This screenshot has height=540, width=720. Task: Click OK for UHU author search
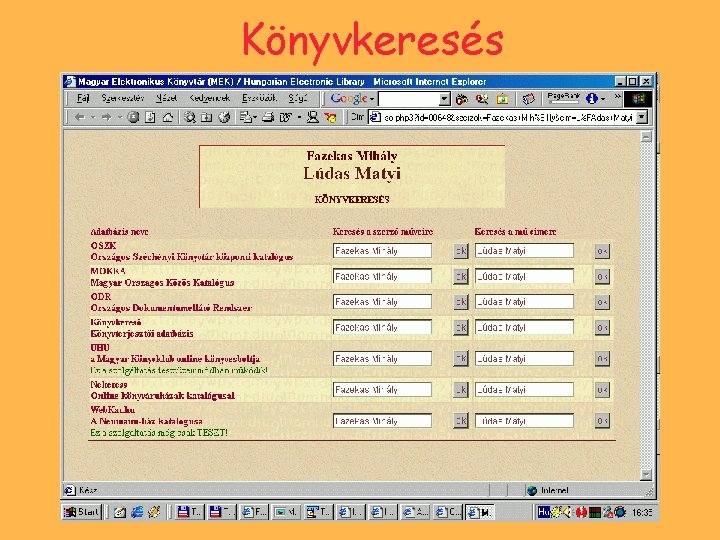[x=461, y=359]
